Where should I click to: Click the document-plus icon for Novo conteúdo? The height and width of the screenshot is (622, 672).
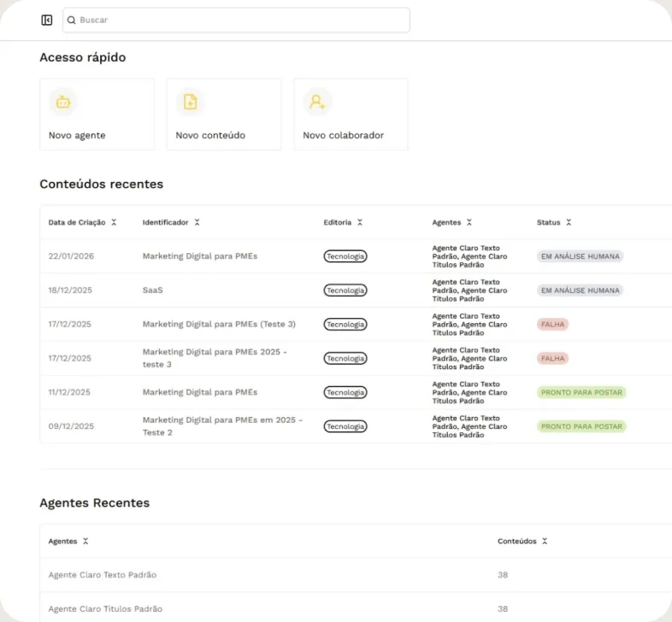tap(191, 102)
